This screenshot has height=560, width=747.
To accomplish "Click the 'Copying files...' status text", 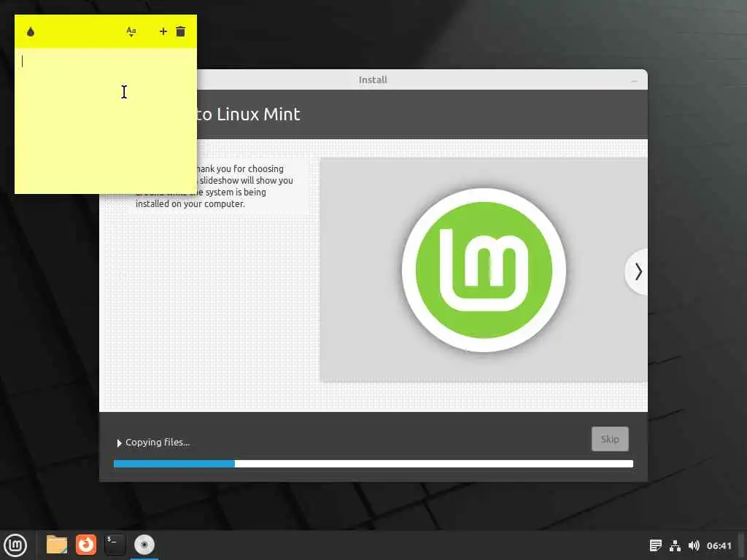I will click(x=158, y=443).
